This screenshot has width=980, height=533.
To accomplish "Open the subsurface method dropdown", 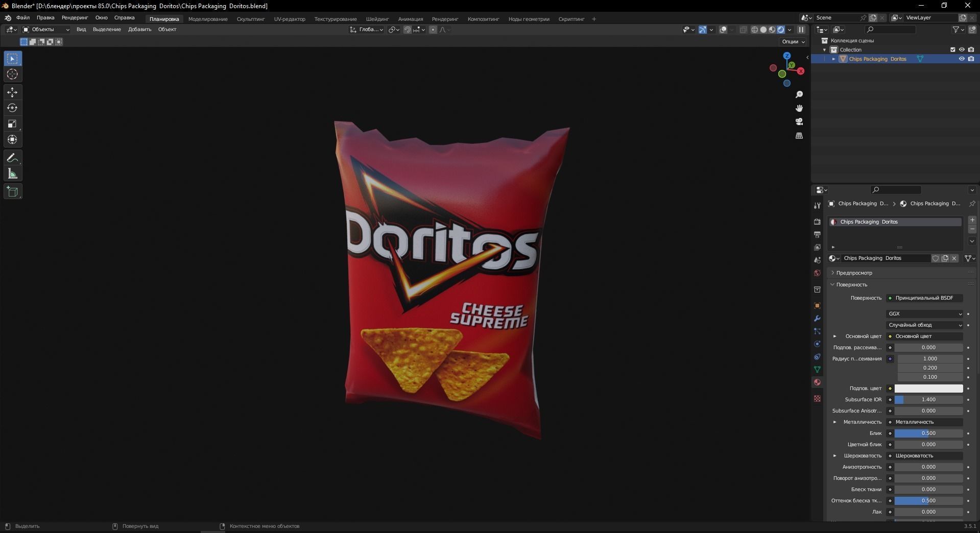I will [x=925, y=325].
